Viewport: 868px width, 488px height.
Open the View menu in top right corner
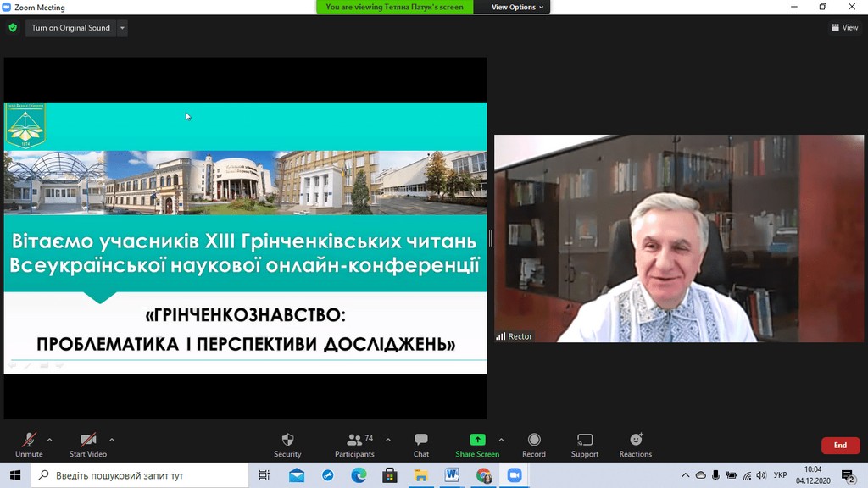844,27
